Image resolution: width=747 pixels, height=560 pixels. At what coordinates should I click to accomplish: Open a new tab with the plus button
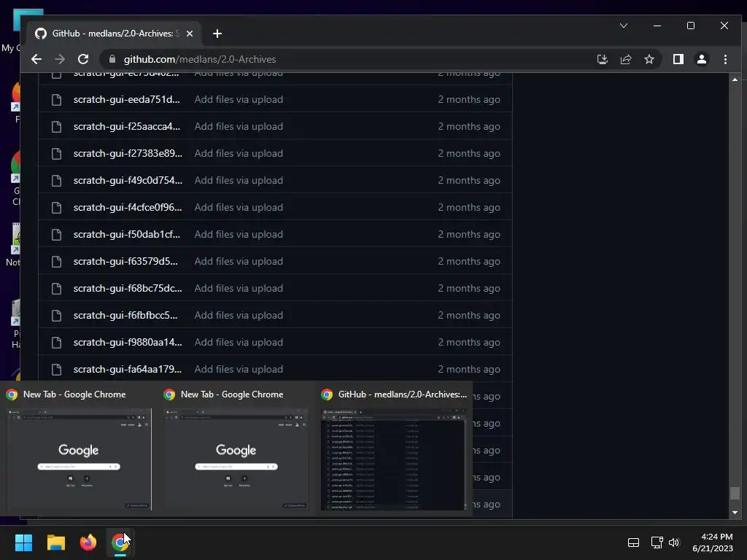coord(217,34)
